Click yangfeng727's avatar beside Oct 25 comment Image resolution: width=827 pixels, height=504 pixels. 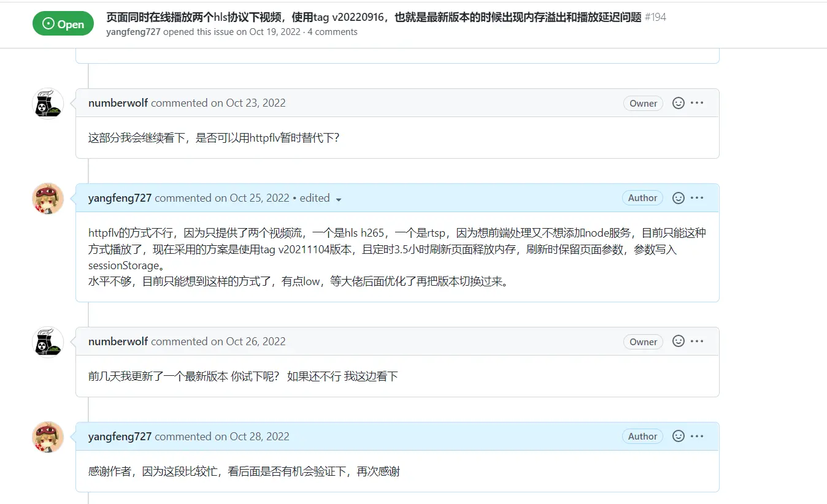tap(48, 198)
